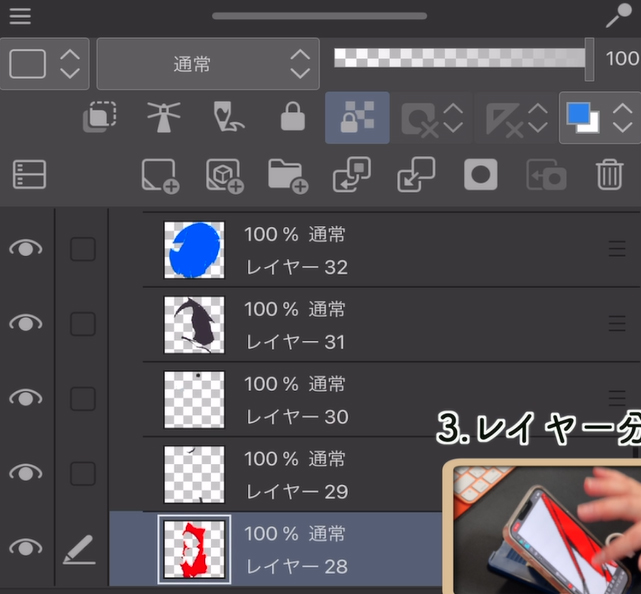The height and width of the screenshot is (594, 641).
Task: Create a new raster layer
Action: tap(160, 176)
